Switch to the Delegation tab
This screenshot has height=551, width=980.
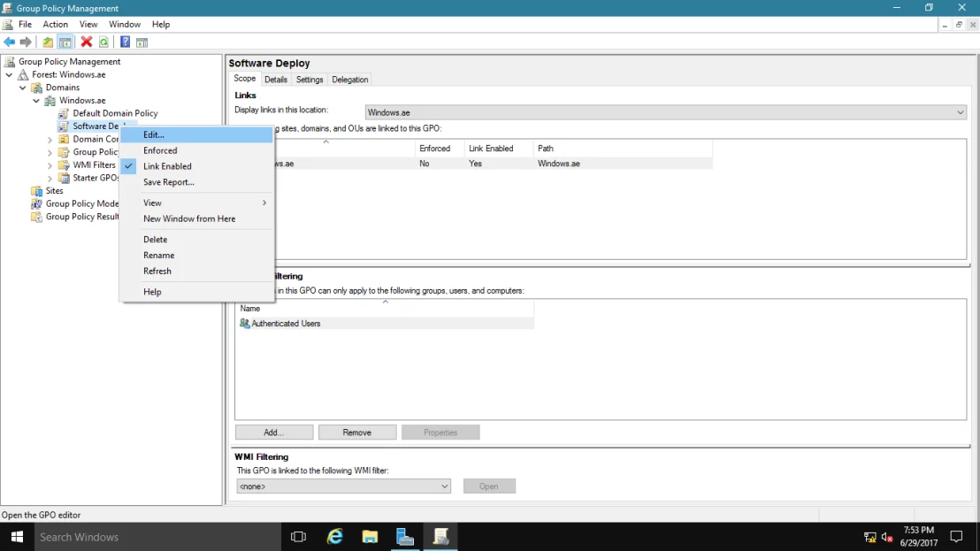(x=350, y=80)
